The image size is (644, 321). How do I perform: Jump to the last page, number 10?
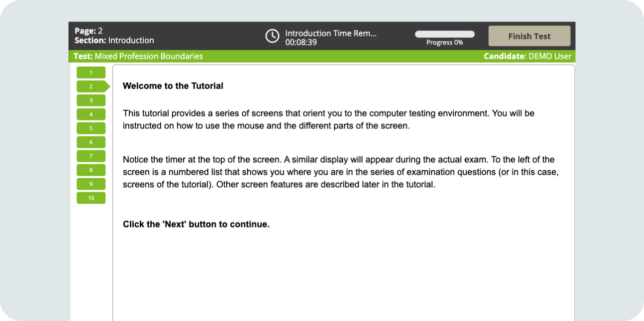tap(91, 198)
